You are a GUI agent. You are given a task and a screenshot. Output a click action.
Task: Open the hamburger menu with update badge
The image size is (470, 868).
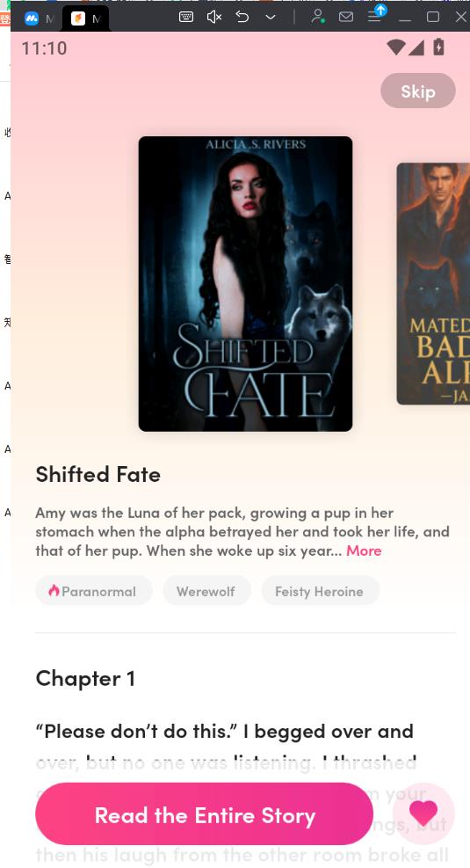[x=376, y=14]
